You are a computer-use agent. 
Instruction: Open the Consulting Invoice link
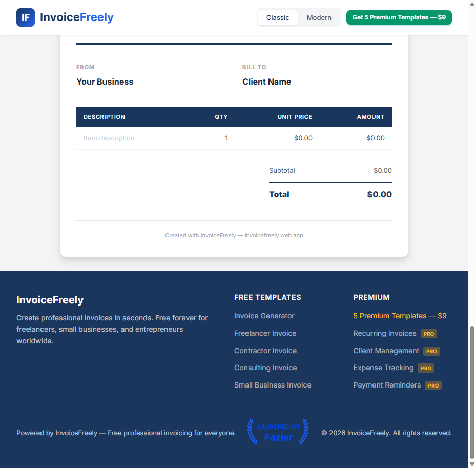point(265,368)
